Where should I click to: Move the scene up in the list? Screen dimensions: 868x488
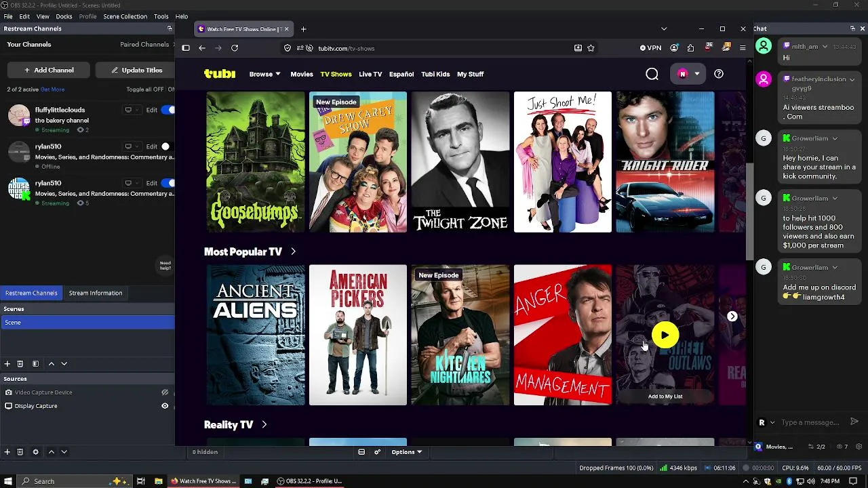tap(51, 364)
